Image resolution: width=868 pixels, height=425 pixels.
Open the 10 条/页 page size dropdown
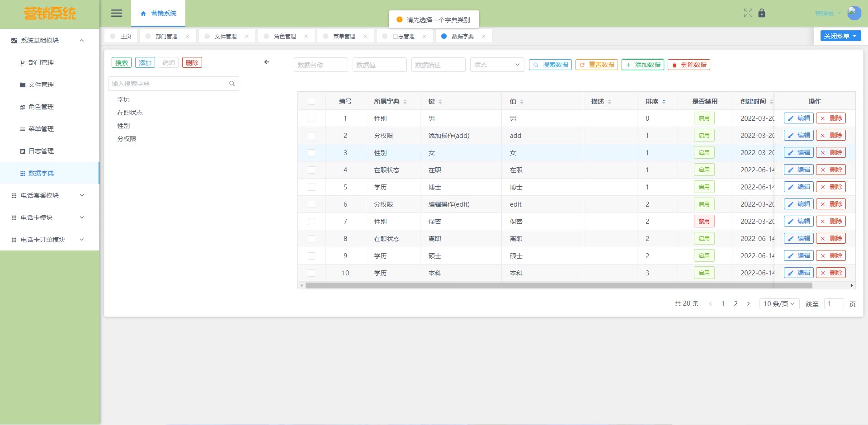point(779,304)
